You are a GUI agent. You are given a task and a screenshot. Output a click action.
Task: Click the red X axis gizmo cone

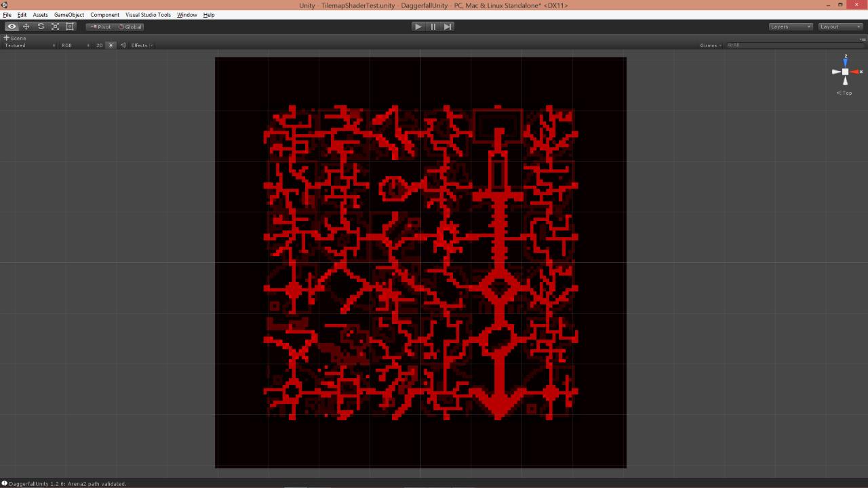pos(856,72)
